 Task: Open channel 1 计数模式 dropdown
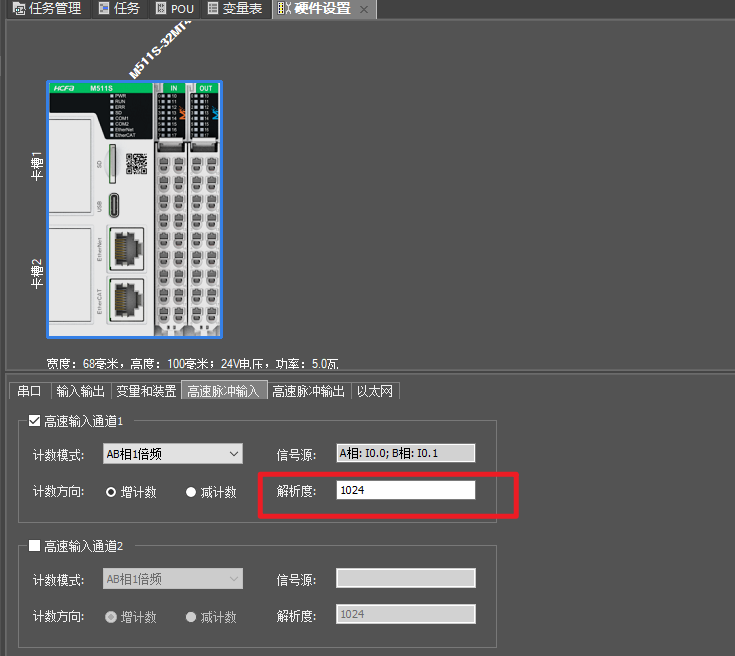173,454
